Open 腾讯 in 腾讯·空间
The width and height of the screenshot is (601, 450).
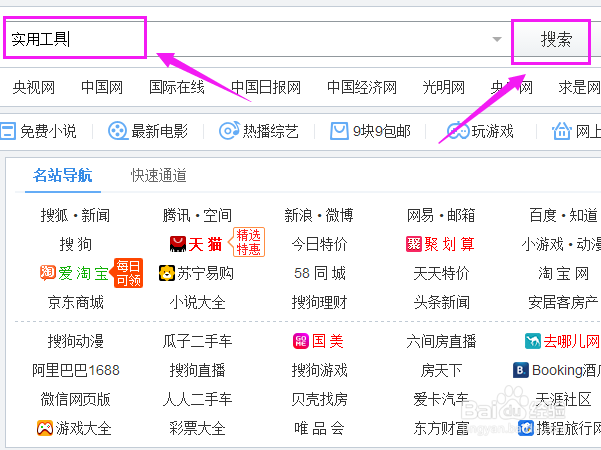(x=176, y=215)
